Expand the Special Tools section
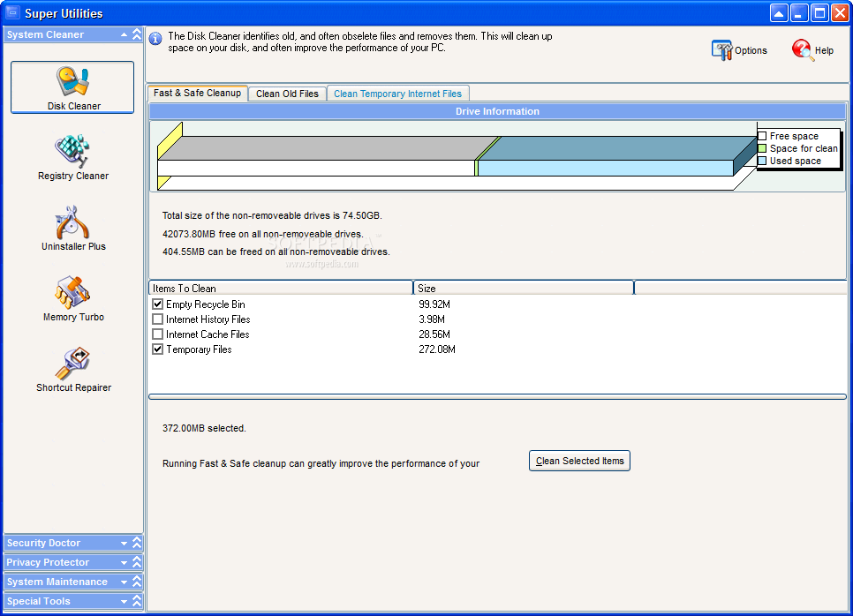853x616 pixels. (124, 602)
